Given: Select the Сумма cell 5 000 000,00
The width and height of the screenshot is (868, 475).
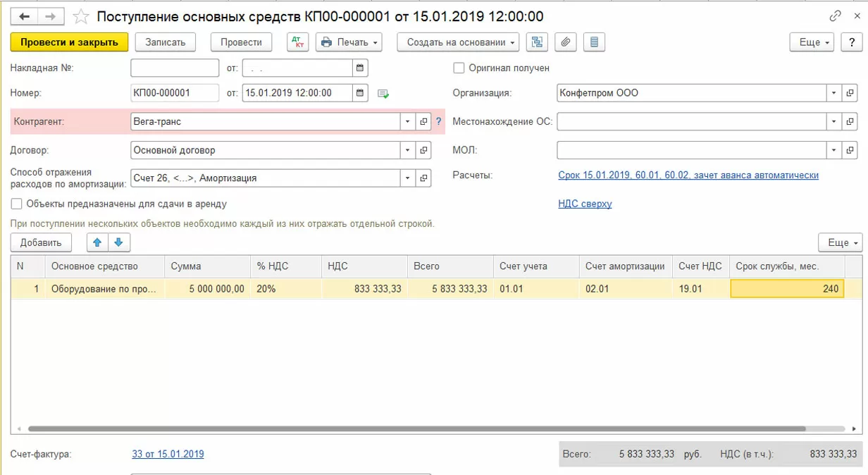Looking at the screenshot, I should (x=207, y=289).
